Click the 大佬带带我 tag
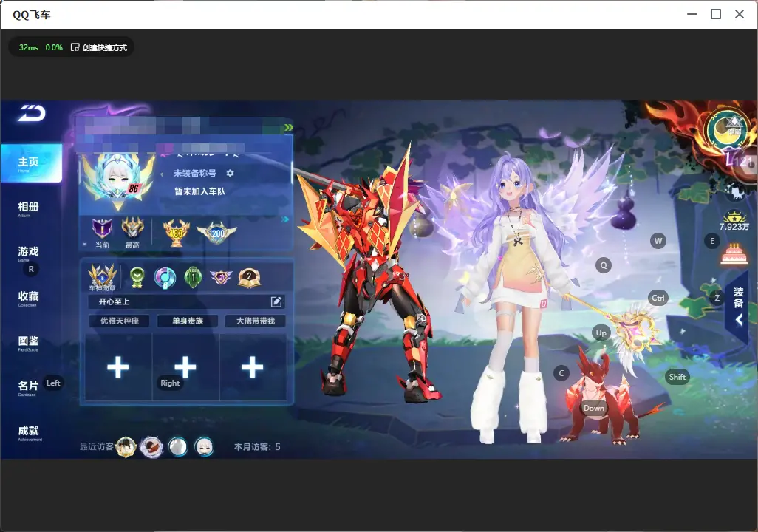The height and width of the screenshot is (532, 758). click(255, 321)
